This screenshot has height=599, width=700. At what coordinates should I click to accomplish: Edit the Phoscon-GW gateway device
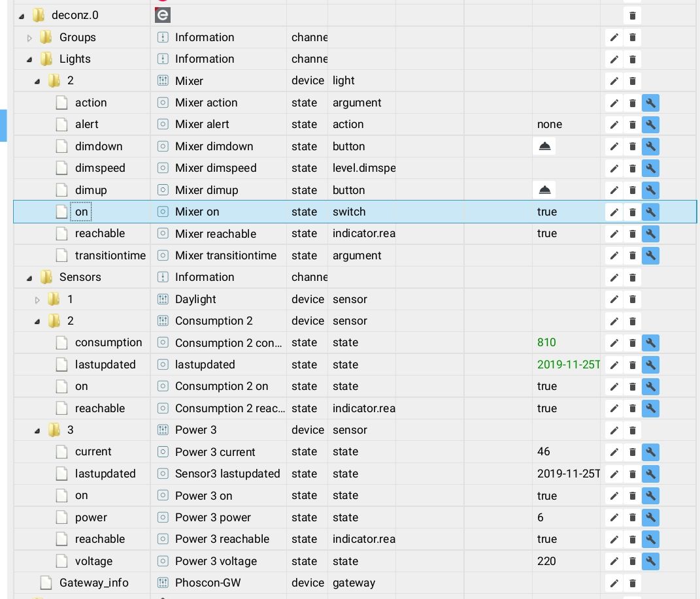coord(614,583)
